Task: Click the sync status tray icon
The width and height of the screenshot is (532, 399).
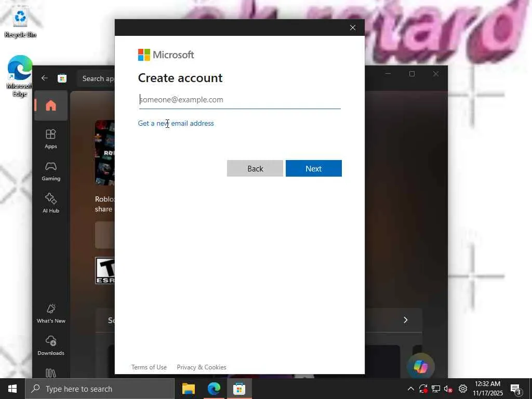Action: click(x=423, y=389)
